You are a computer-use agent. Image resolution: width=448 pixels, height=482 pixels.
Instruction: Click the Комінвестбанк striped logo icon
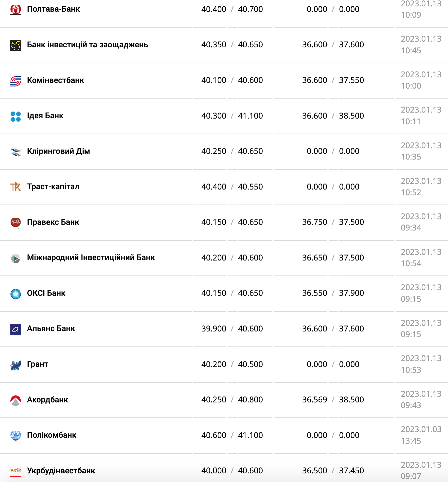pyautogui.click(x=16, y=81)
